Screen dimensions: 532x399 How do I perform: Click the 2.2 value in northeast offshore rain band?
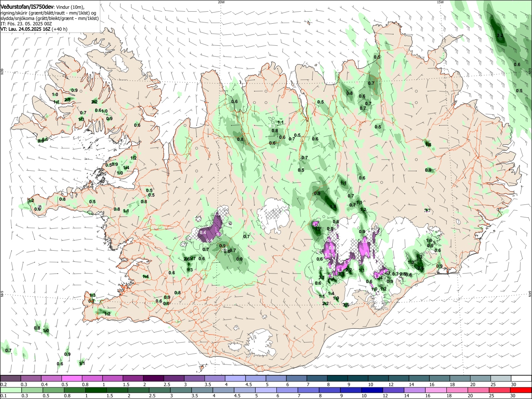[500, 36]
